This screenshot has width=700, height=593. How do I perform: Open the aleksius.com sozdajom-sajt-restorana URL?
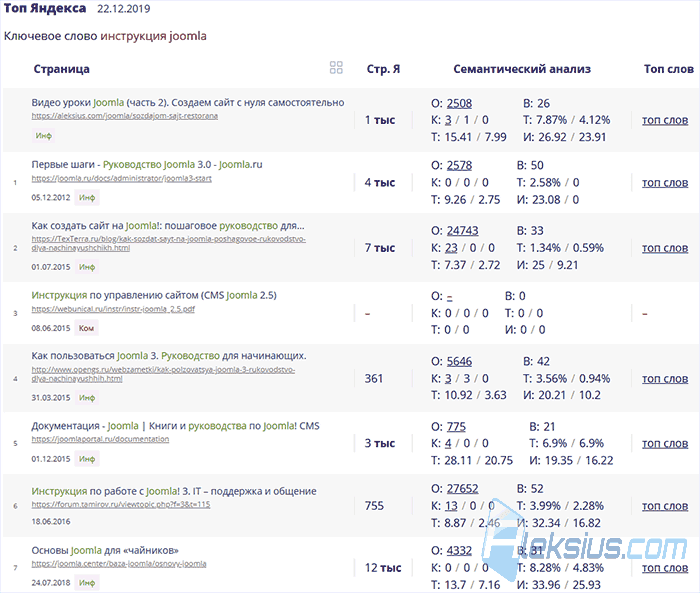coord(125,116)
